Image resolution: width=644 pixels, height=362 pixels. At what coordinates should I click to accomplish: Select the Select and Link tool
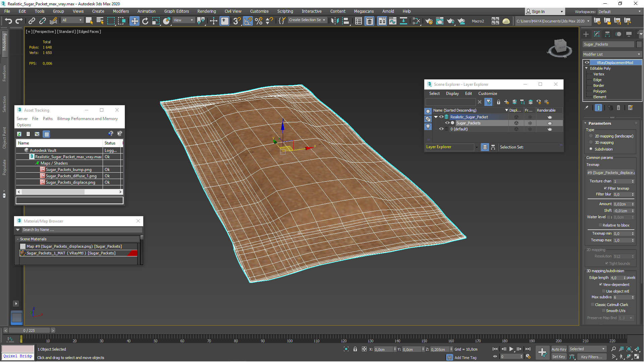click(32, 21)
